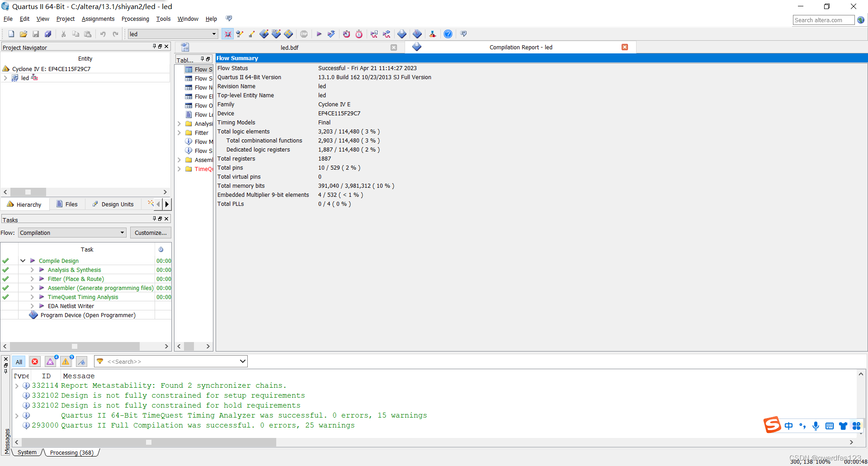
Task: Click the Stop Processing icon
Action: (x=304, y=34)
